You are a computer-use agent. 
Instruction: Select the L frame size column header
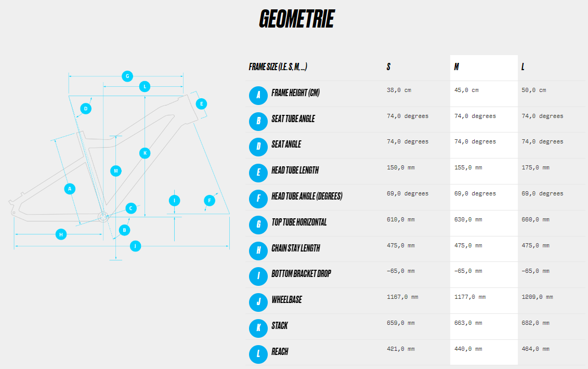522,67
